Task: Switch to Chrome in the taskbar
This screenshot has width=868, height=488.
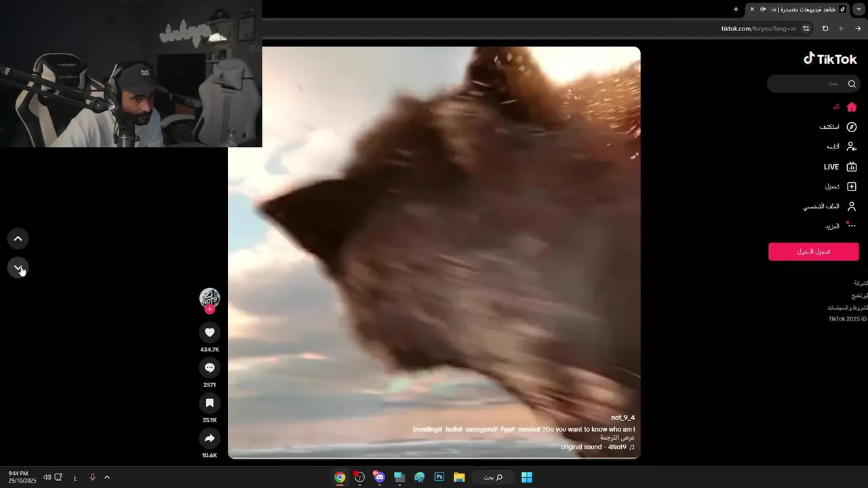Action: (x=340, y=477)
